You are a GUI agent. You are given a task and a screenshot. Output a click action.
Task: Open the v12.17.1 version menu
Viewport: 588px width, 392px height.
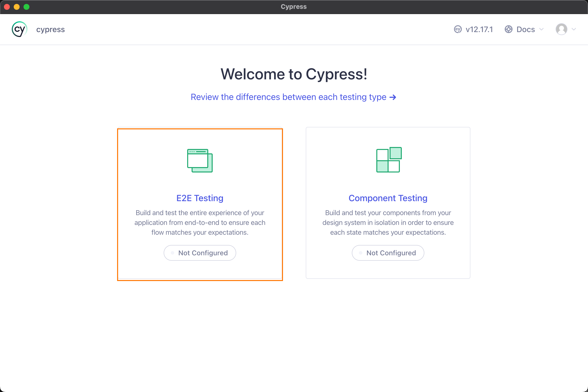click(x=479, y=29)
